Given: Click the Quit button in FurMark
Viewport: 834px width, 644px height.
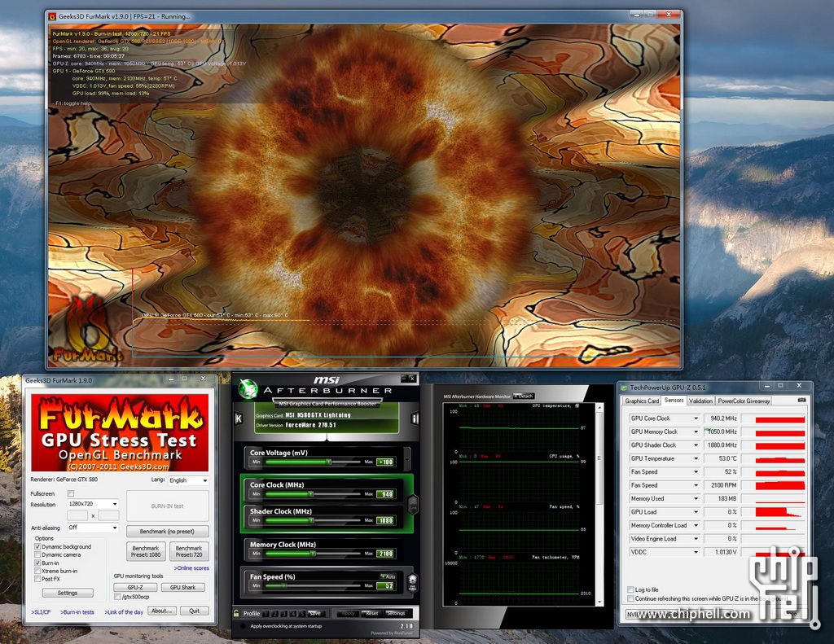Looking at the screenshot, I should 194,611.
